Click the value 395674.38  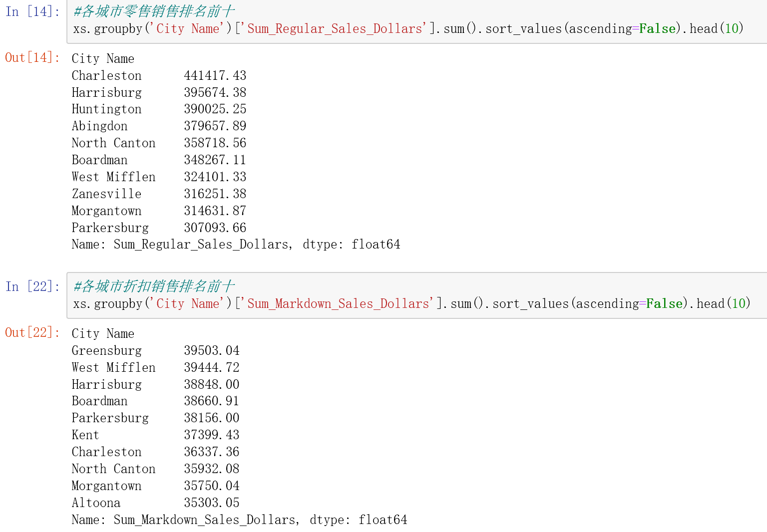215,92
